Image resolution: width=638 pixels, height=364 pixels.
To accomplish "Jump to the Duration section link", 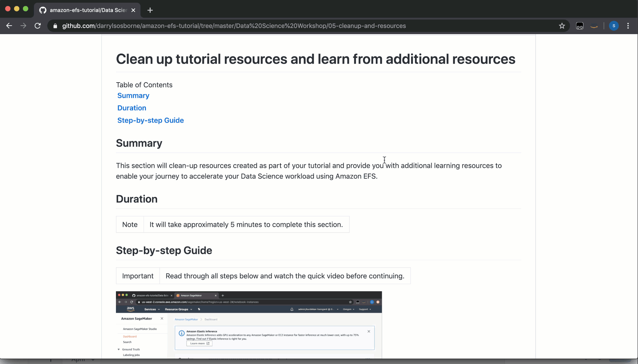I will [x=132, y=108].
